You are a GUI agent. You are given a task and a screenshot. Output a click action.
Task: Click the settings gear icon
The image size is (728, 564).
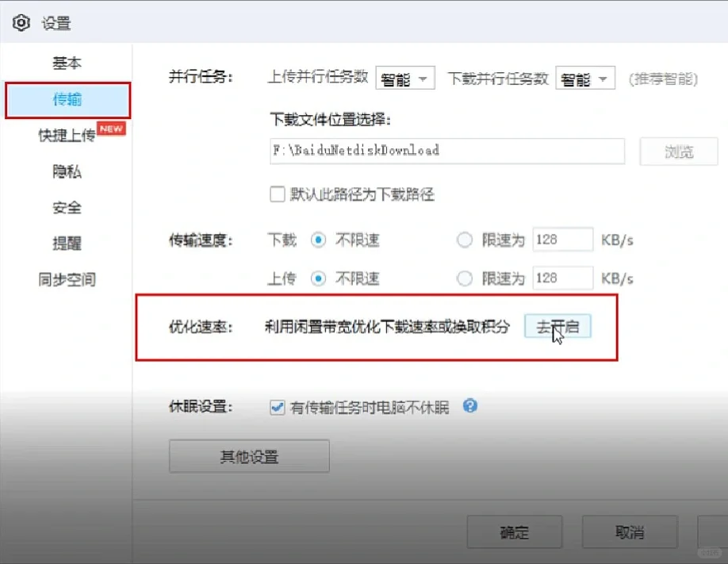click(x=21, y=23)
